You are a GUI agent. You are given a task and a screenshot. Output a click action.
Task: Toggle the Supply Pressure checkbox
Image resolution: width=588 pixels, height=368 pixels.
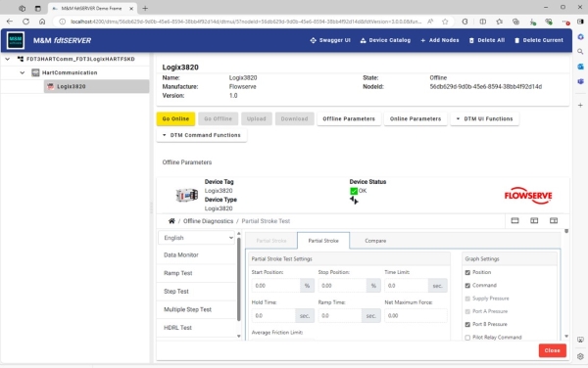tap(467, 299)
